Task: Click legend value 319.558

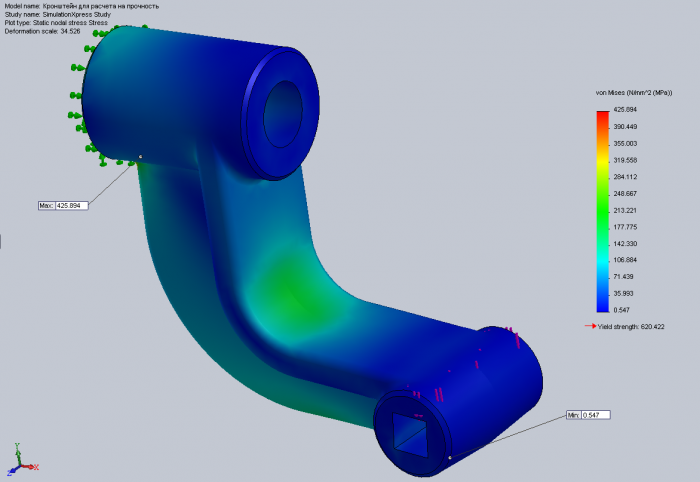Action: click(x=625, y=160)
